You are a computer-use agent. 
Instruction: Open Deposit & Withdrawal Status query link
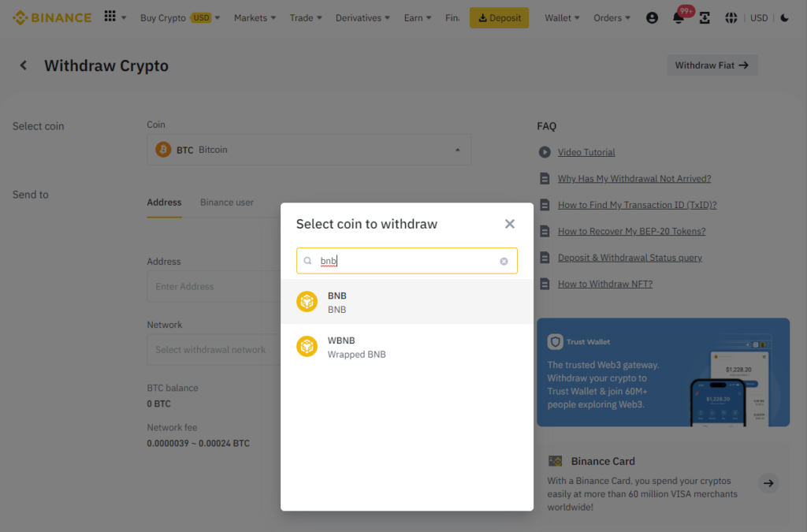[x=630, y=257]
